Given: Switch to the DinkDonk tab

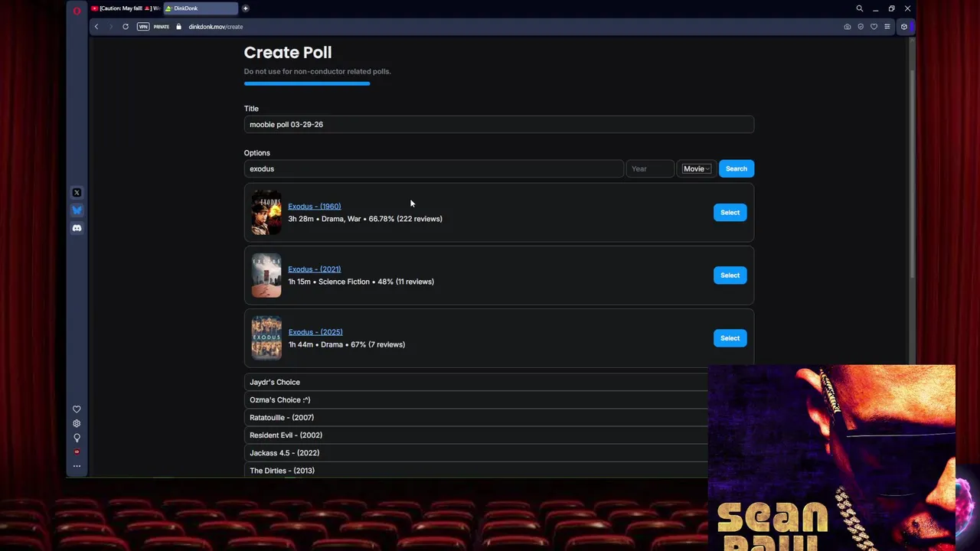Looking at the screenshot, I should 200,8.
